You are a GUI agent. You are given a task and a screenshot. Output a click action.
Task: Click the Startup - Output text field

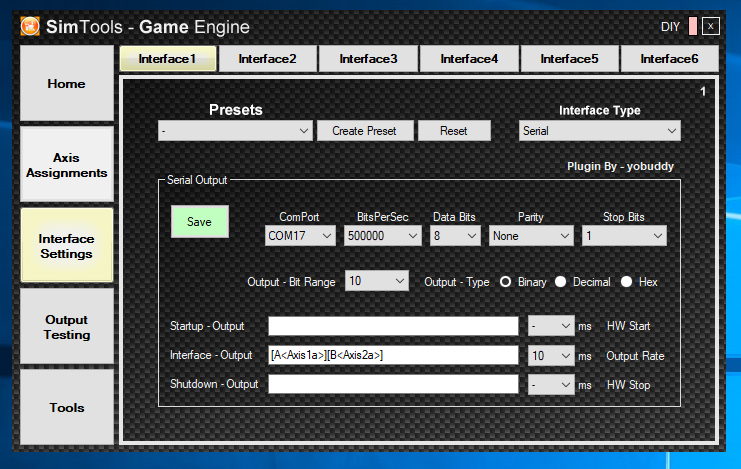click(393, 326)
